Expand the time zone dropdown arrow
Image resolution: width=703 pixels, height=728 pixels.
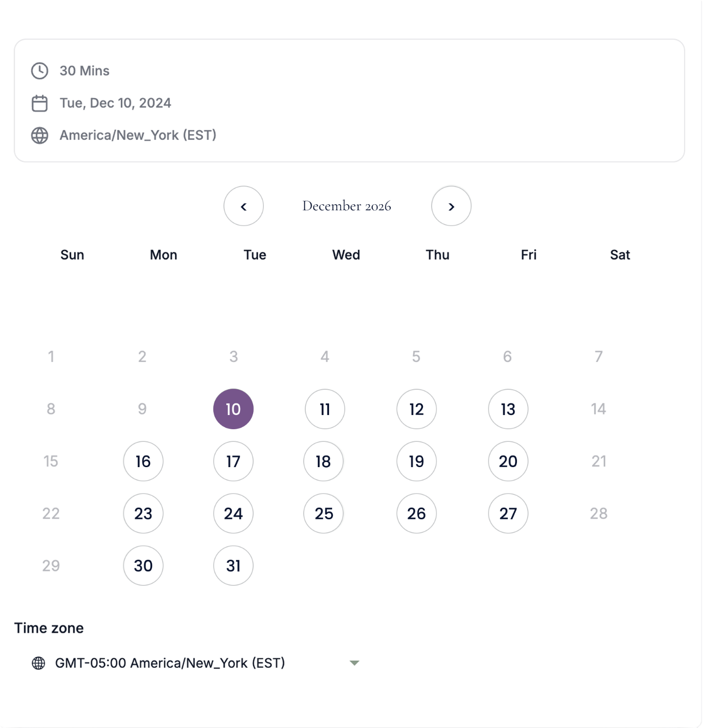click(x=354, y=663)
